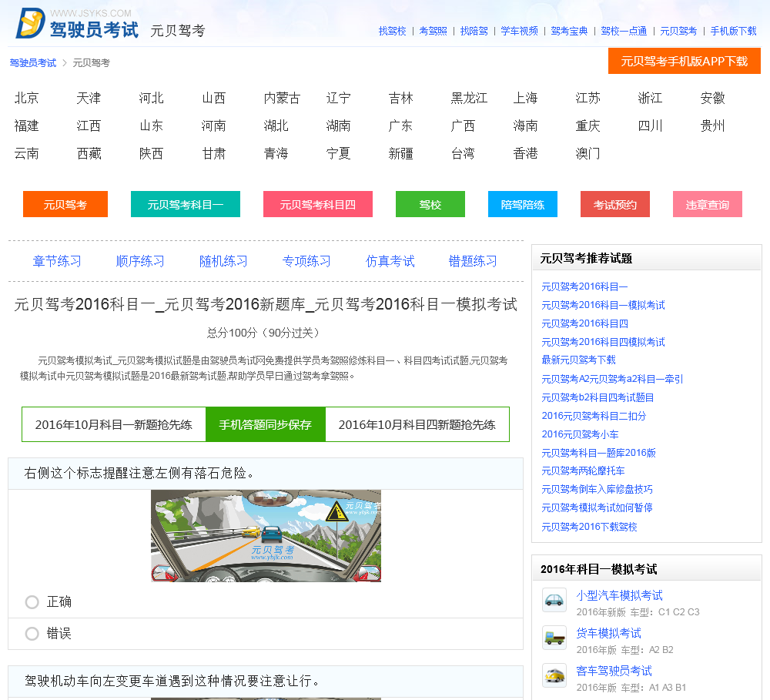
Task: Open the 元贝驾考2016科目一 recommended link
Action: click(584, 286)
